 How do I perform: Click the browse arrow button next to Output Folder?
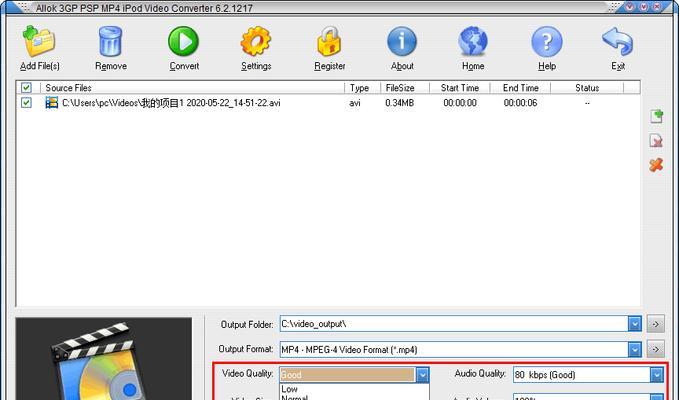pos(656,324)
